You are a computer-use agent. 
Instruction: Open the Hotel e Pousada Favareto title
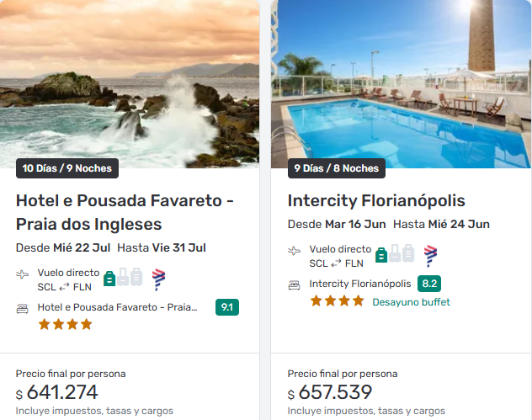[125, 212]
